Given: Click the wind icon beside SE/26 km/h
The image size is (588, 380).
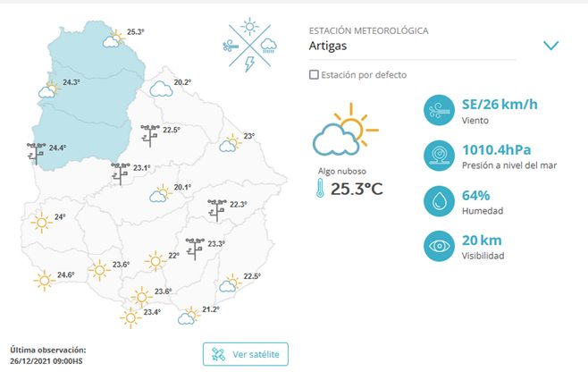Looking at the screenshot, I should 438,111.
